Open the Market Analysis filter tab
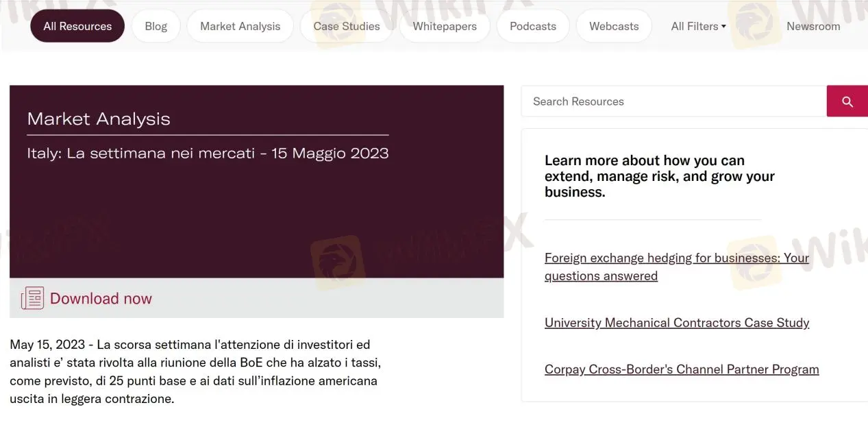The height and width of the screenshot is (427, 868). point(240,26)
